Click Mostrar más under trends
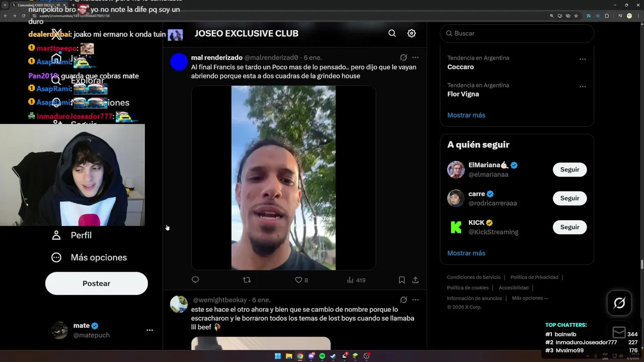This screenshot has height=362, width=644. pyautogui.click(x=466, y=115)
